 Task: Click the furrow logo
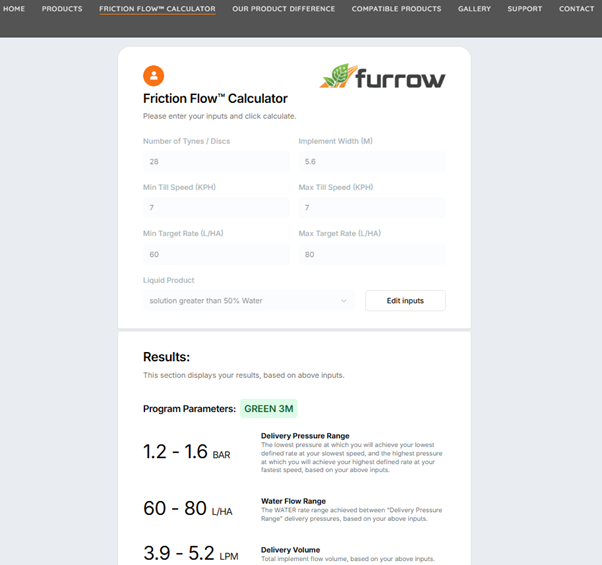382,76
